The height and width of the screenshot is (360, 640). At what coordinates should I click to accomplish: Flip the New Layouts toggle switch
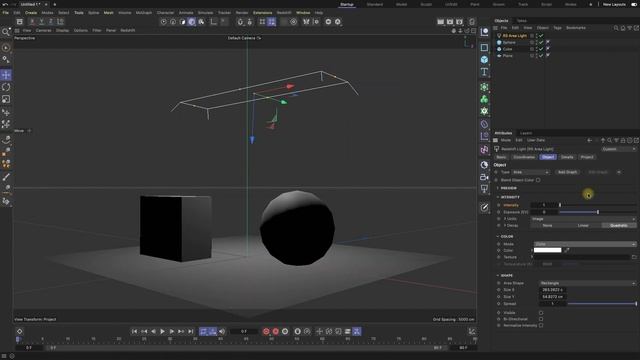[634, 4]
